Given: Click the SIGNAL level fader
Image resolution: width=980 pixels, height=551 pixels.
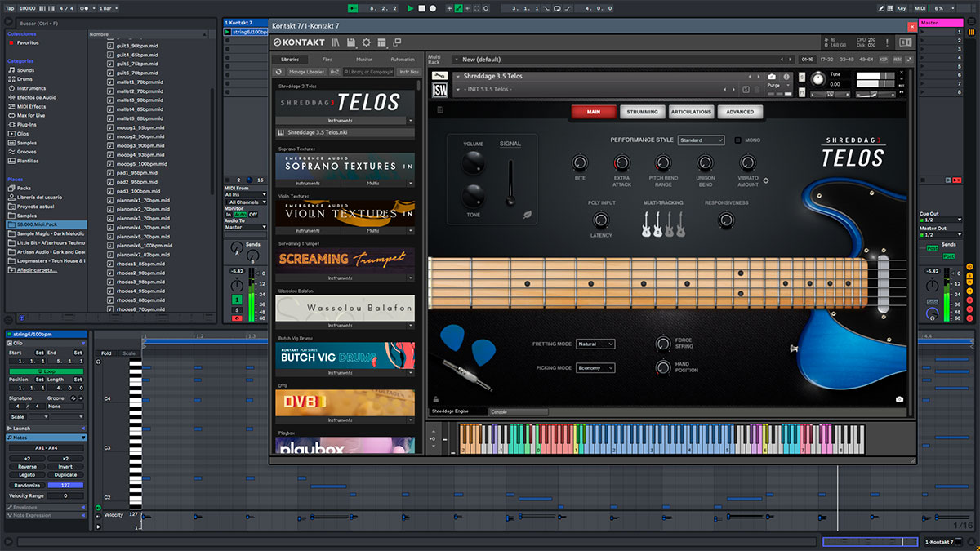Looking at the screenshot, I should coord(510,182).
